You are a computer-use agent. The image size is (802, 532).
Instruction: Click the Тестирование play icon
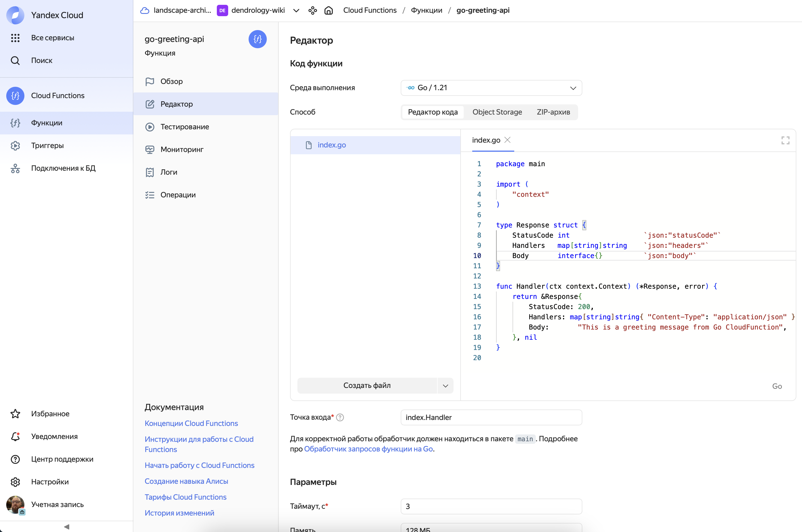pyautogui.click(x=150, y=127)
